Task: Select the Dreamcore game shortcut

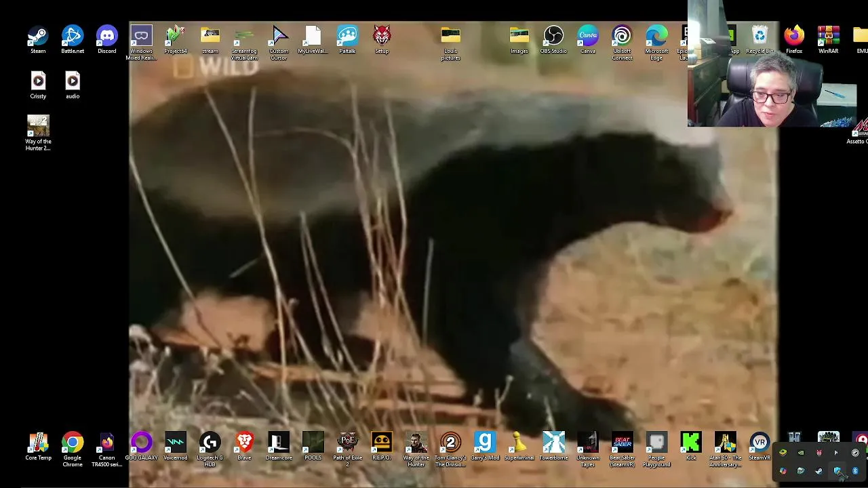Action: pyautogui.click(x=279, y=446)
